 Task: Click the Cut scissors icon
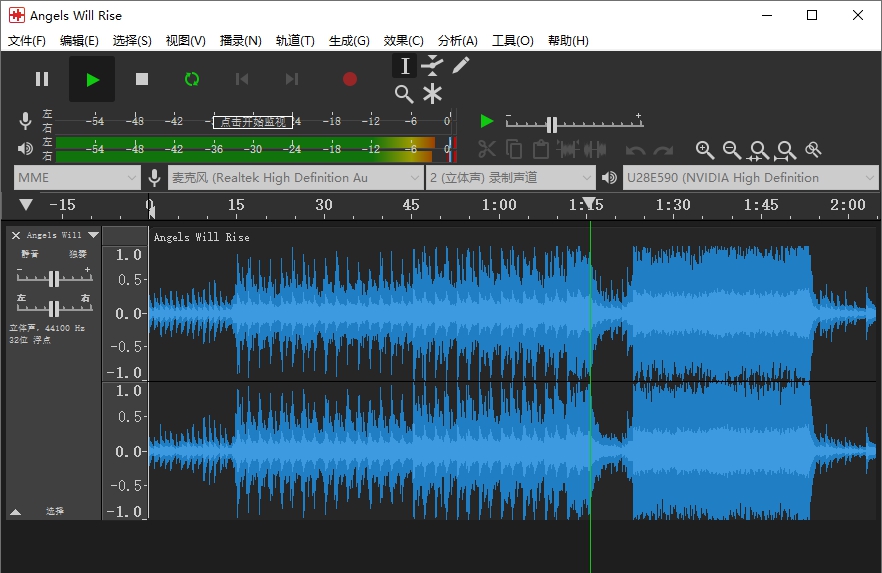tap(487, 149)
